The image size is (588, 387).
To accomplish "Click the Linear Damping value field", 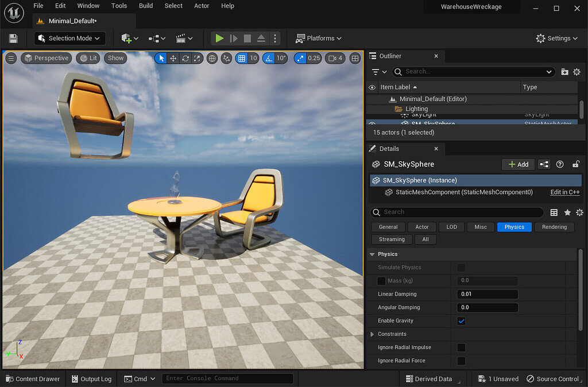I will point(487,294).
